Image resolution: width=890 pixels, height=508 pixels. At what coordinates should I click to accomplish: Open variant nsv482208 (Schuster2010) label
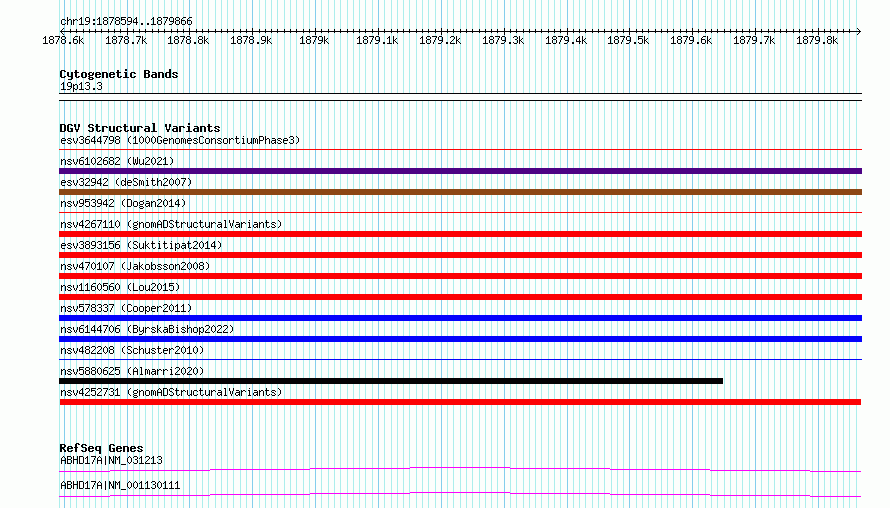click(132, 350)
